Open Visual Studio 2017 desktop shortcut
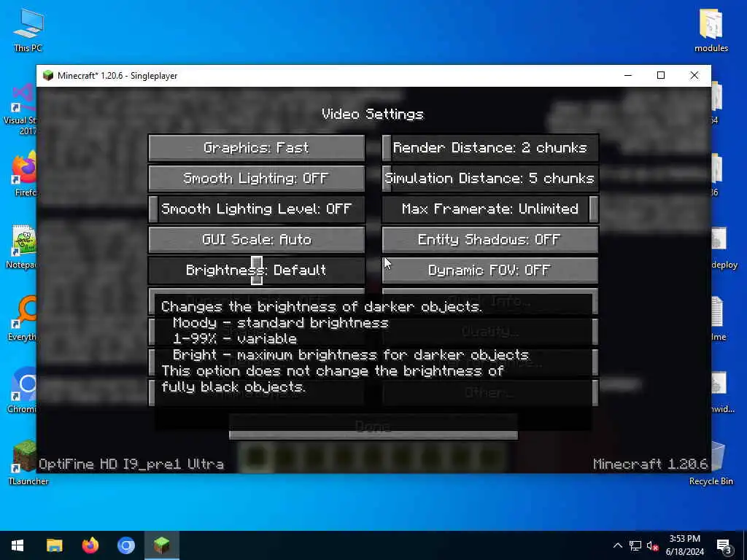Image resolution: width=747 pixels, height=560 pixels. (x=19, y=109)
